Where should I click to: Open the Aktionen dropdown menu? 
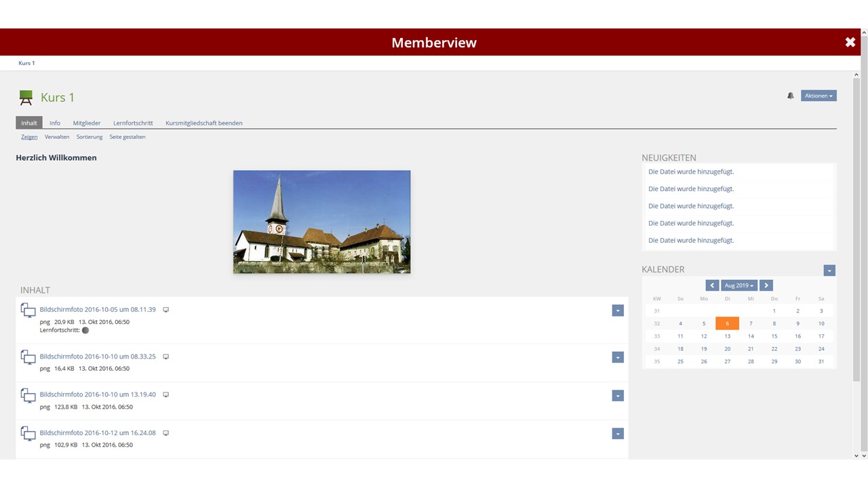pos(818,96)
